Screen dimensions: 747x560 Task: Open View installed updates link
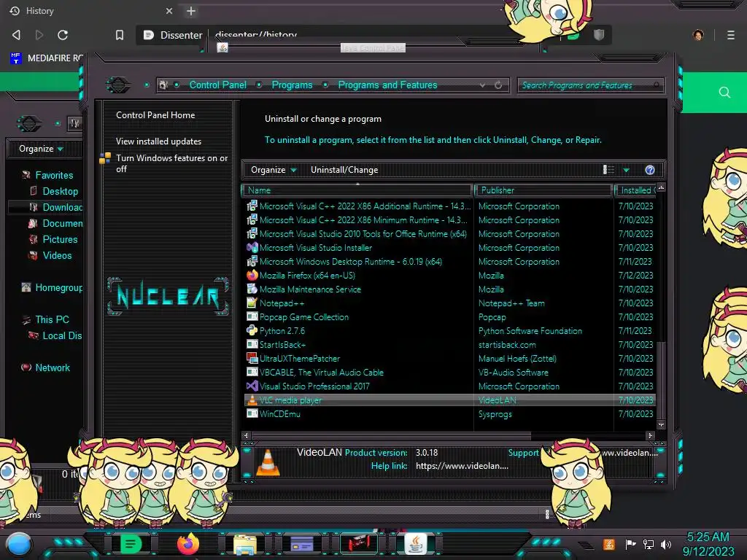pos(158,141)
